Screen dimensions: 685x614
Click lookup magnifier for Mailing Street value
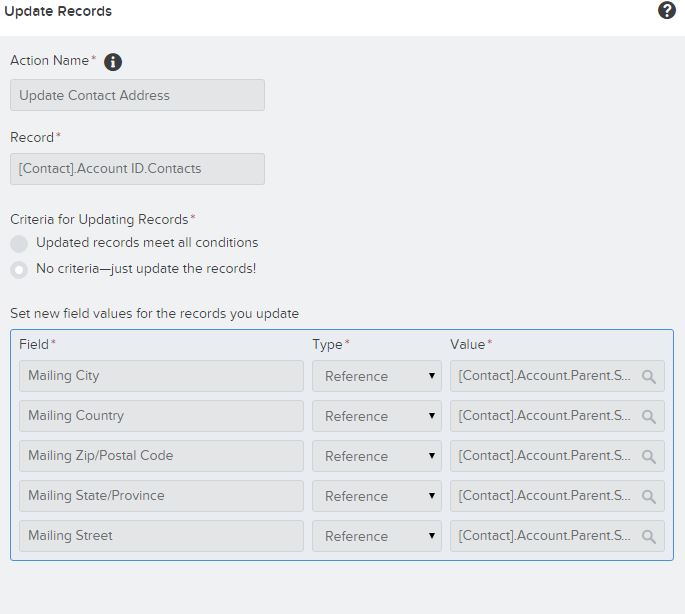click(x=649, y=537)
